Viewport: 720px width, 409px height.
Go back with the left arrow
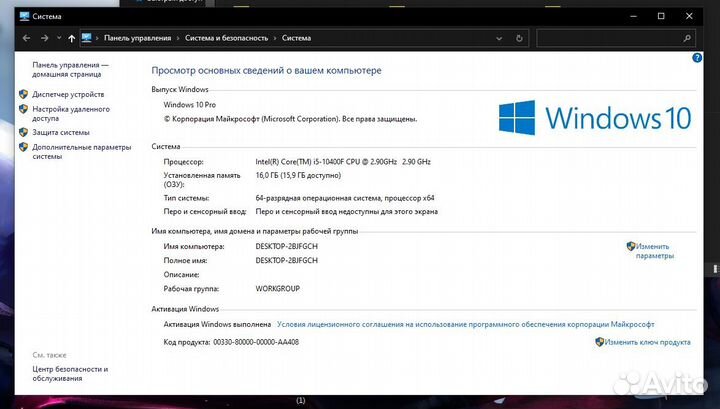point(26,38)
